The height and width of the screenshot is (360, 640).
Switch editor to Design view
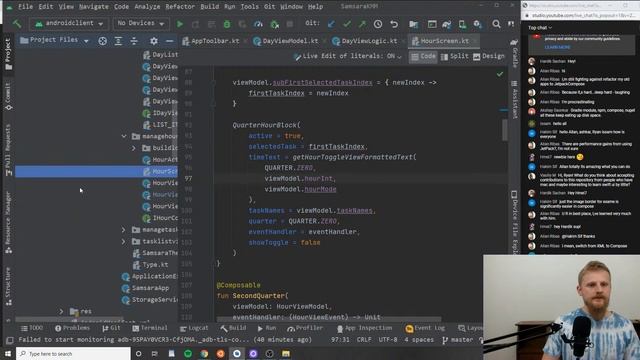point(489,56)
